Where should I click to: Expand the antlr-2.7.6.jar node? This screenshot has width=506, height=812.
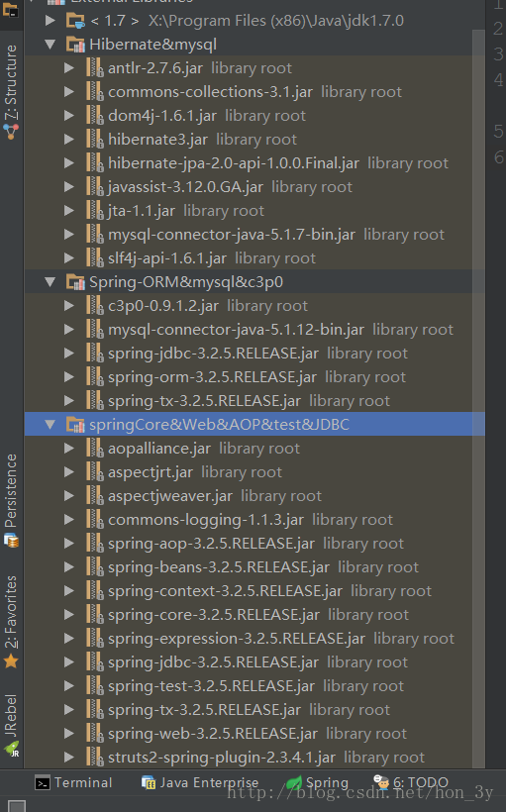click(69, 68)
